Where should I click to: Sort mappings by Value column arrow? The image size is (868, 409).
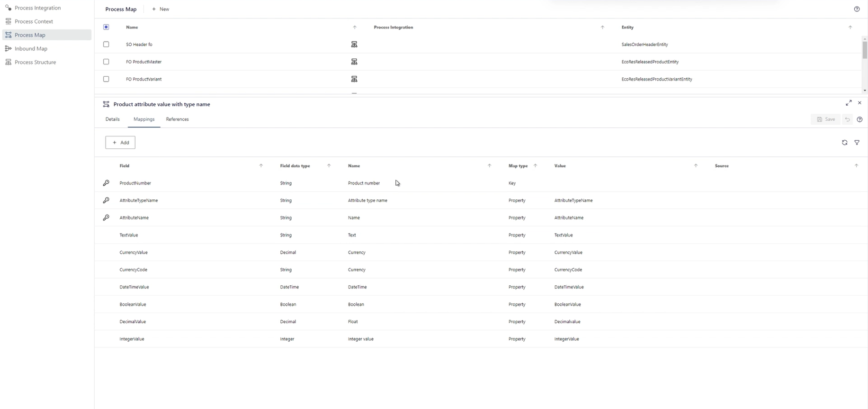tap(696, 166)
